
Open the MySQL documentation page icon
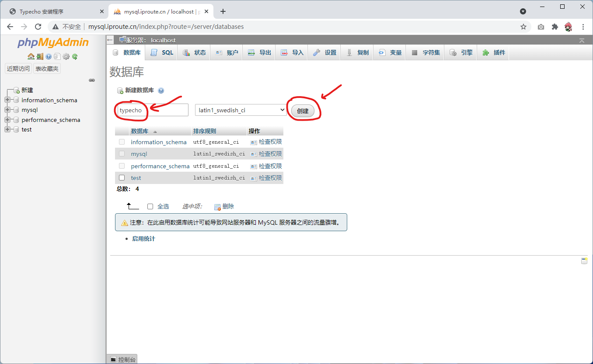(57, 56)
